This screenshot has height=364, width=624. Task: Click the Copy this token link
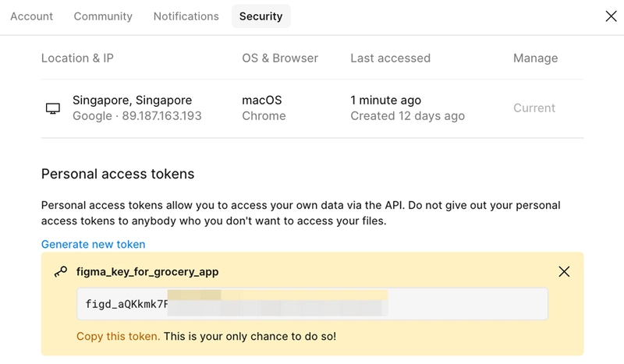click(119, 337)
